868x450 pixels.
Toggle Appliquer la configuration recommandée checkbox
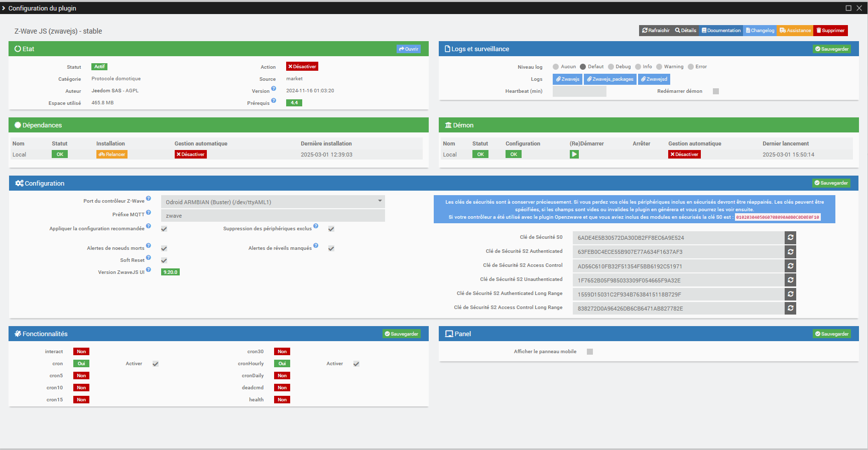(x=164, y=229)
